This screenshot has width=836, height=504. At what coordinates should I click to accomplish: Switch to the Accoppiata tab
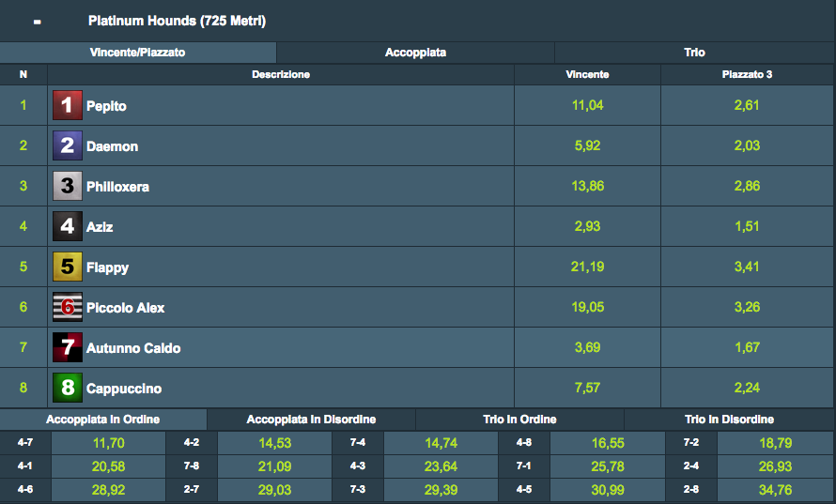pyautogui.click(x=415, y=53)
